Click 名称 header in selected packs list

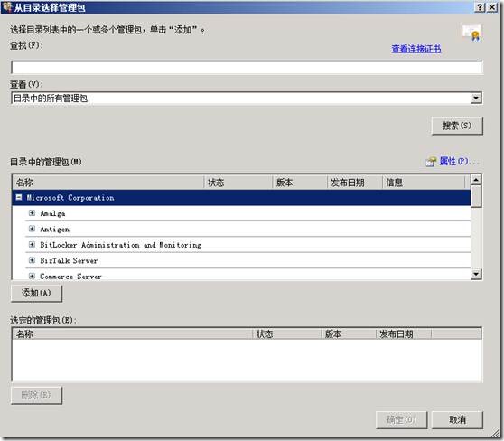(132, 333)
